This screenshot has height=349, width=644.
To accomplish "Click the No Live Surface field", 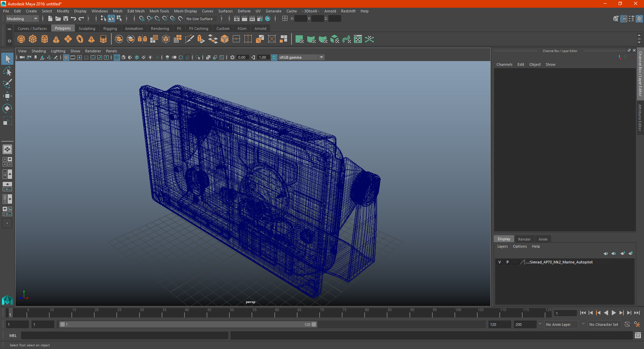I will coord(201,19).
